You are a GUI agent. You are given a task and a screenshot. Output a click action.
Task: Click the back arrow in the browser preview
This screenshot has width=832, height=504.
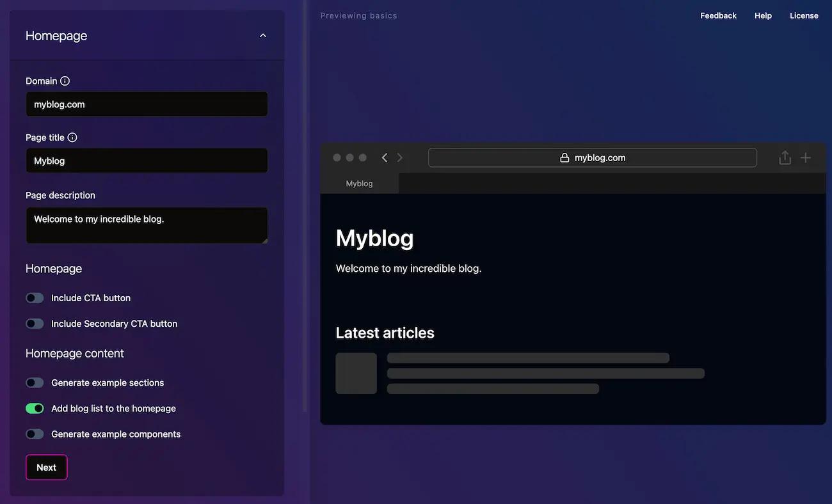coord(384,157)
